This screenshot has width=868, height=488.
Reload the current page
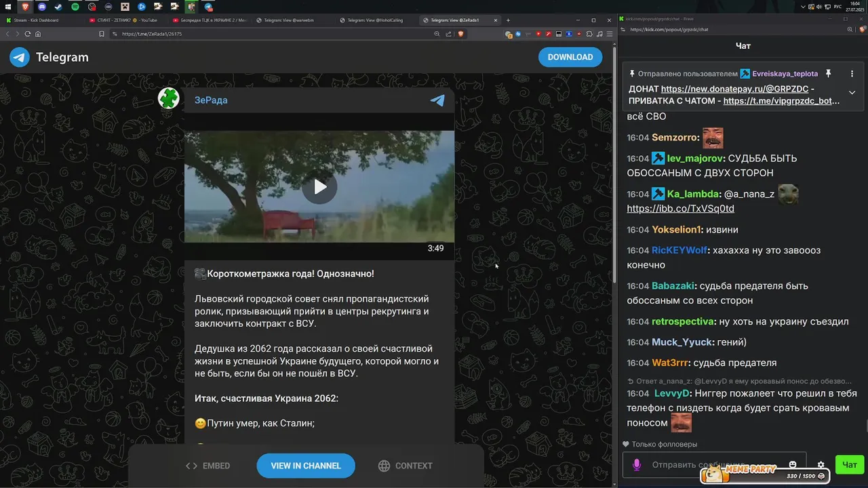(x=27, y=34)
